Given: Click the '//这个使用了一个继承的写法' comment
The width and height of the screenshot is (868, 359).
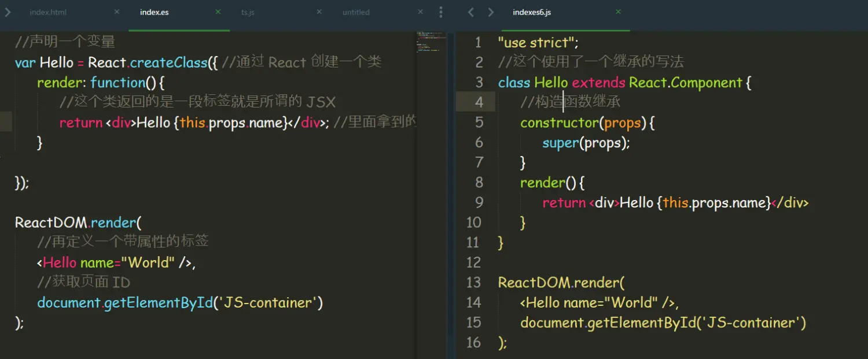Looking at the screenshot, I should pos(591,62).
